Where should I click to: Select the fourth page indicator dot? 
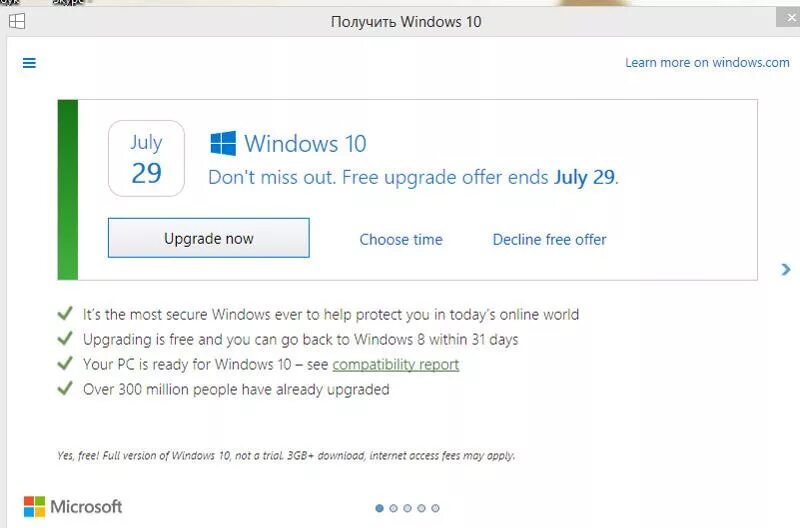pyautogui.click(x=421, y=508)
